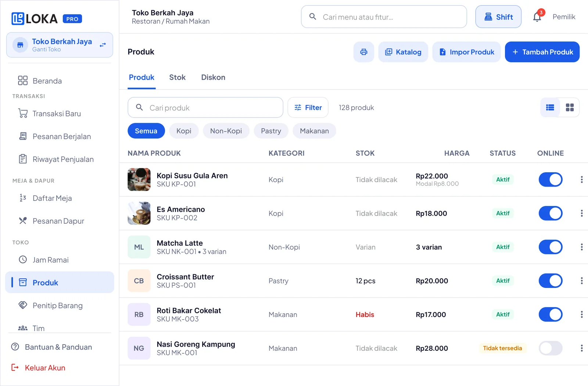Click Tambah Produk button
The width and height of the screenshot is (588, 386).
coord(542,52)
